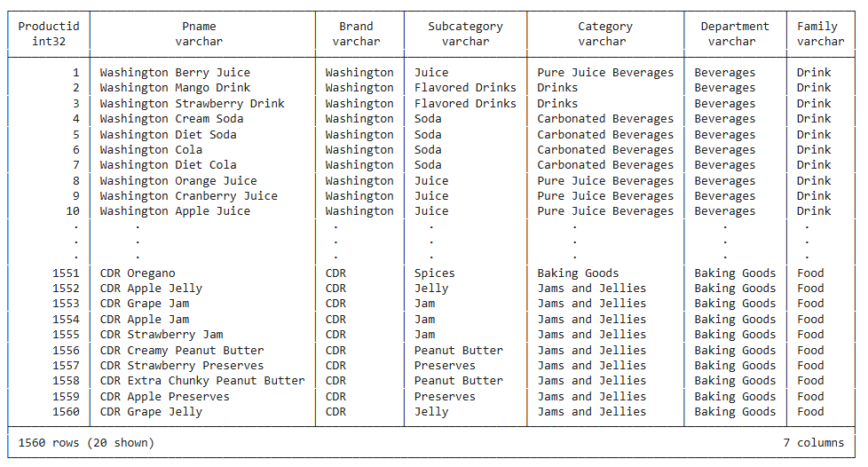The width and height of the screenshot is (868, 467).
Task: Click the CDR Oregano product name
Action: tap(138, 273)
